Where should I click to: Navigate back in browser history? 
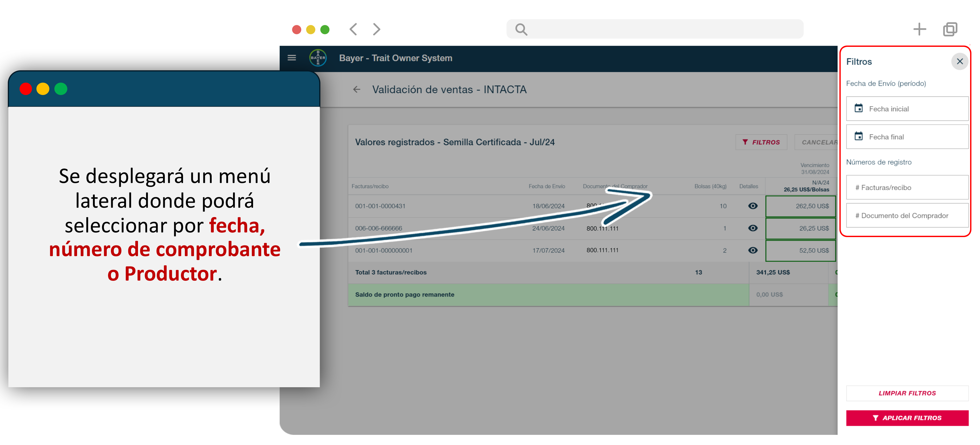point(353,29)
